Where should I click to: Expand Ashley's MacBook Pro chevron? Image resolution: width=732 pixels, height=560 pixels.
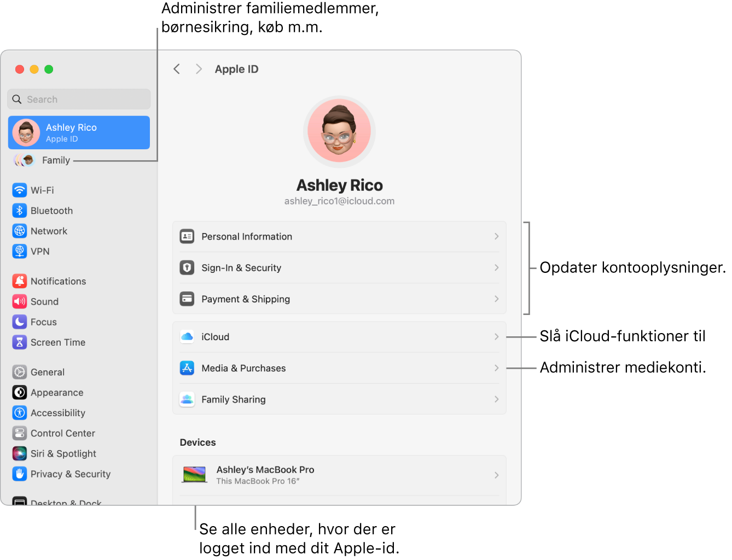(496, 475)
